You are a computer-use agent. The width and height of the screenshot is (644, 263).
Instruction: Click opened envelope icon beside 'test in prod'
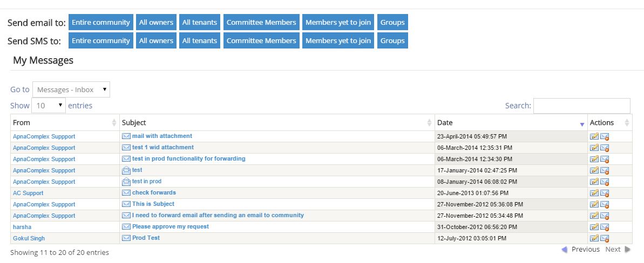[x=126, y=182]
